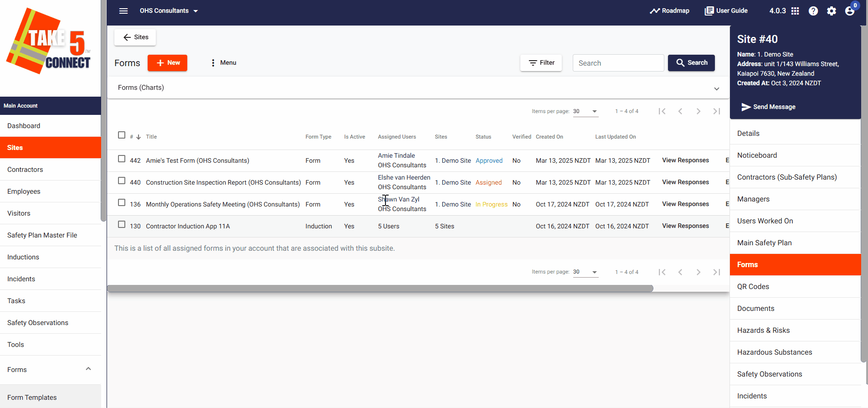Create a New form
The image size is (868, 408).
[167, 63]
